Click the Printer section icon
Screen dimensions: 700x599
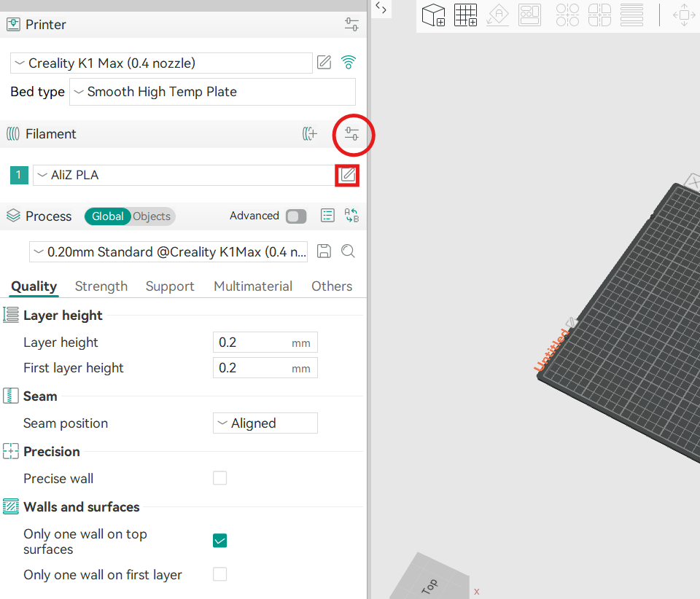13,25
